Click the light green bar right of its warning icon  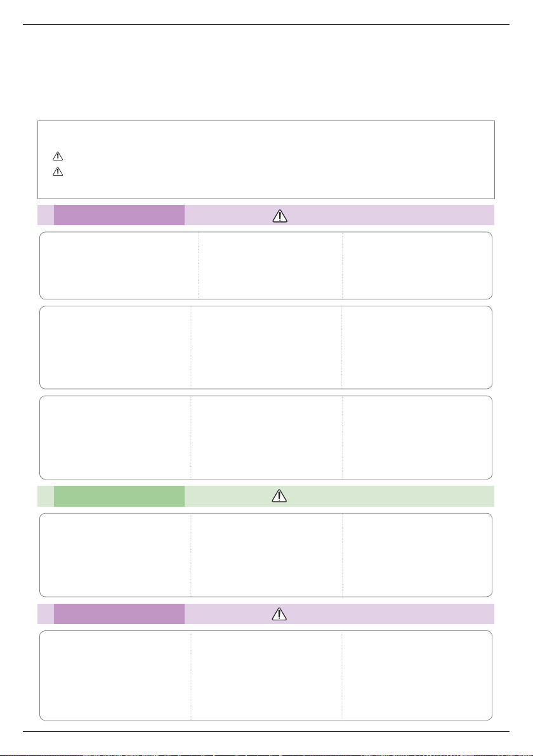click(391, 496)
